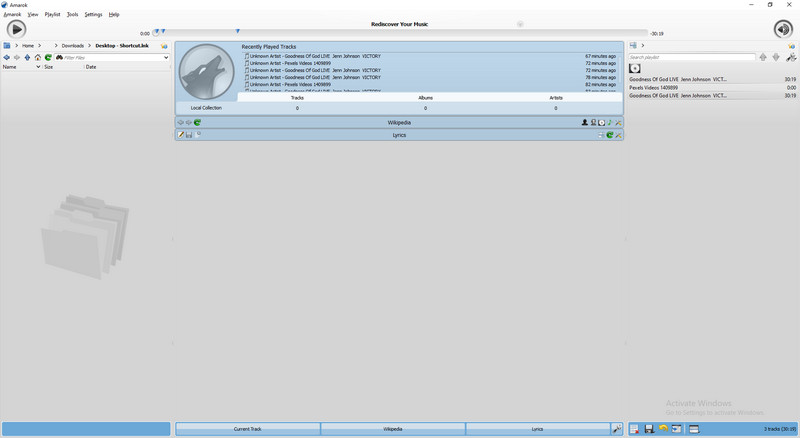
Task: Show Wikipedia composer page icon
Action: coord(593,123)
